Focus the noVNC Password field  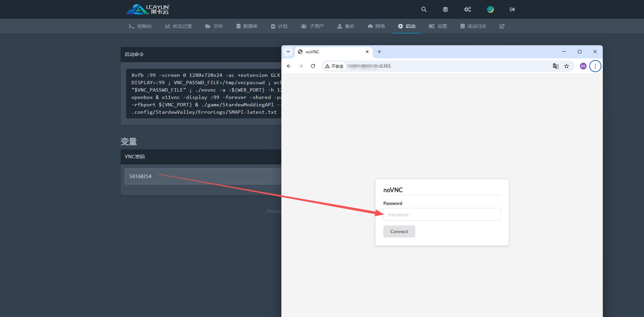[442, 215]
